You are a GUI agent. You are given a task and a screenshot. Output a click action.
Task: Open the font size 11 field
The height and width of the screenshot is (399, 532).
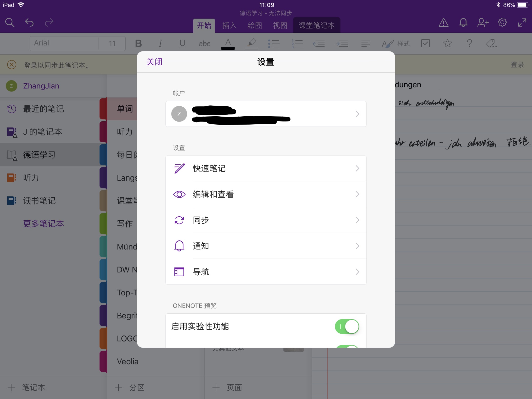pos(112,43)
